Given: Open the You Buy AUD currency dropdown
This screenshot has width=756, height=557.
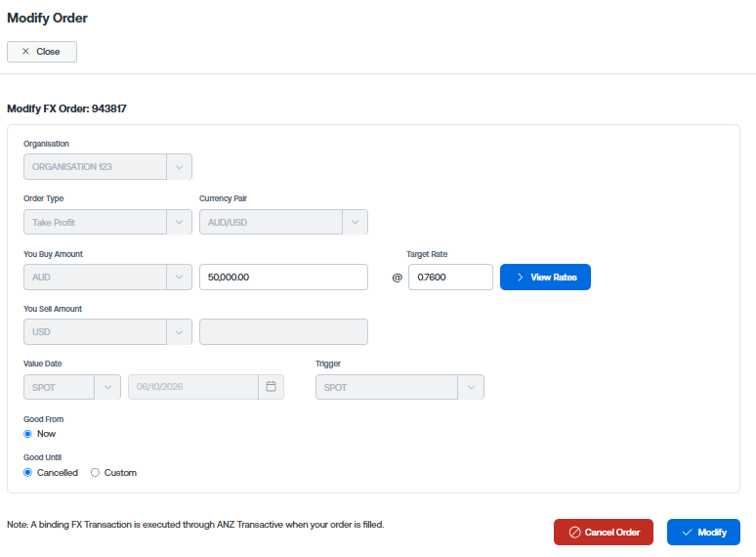Looking at the screenshot, I should (x=107, y=277).
